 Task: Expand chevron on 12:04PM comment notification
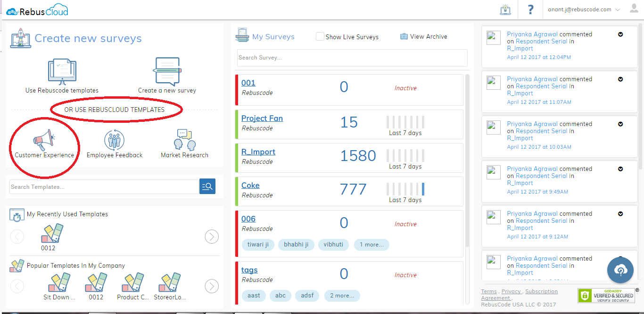(620, 34)
